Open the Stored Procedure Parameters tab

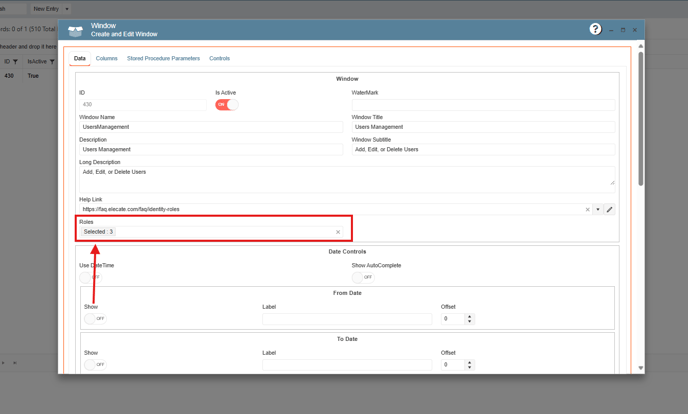163,59
